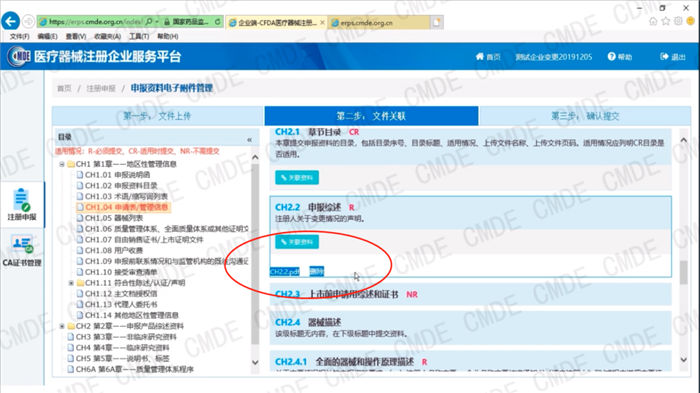This screenshot has width=700, height=393.
Task: Collapse the 目录 panel with double chevron
Action: (x=249, y=140)
